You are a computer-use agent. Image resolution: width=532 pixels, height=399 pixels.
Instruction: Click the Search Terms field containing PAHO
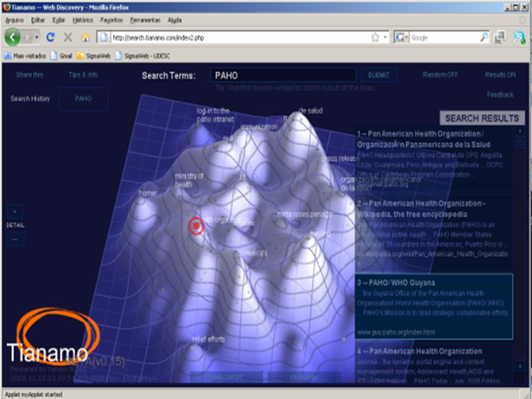283,75
